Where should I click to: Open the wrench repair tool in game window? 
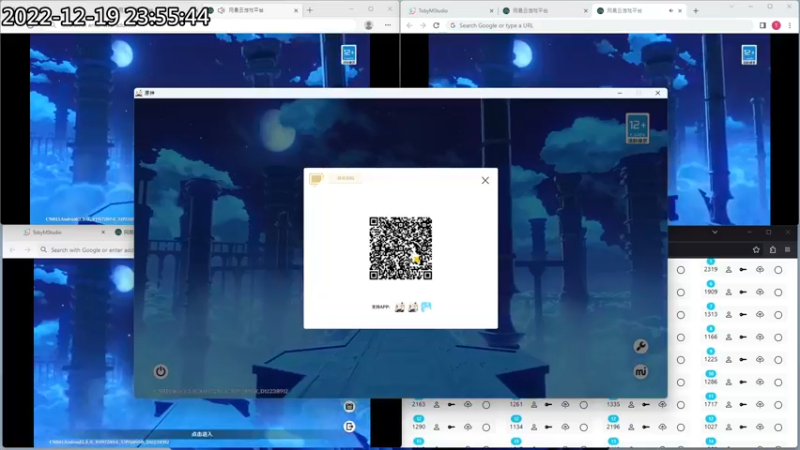pos(641,346)
